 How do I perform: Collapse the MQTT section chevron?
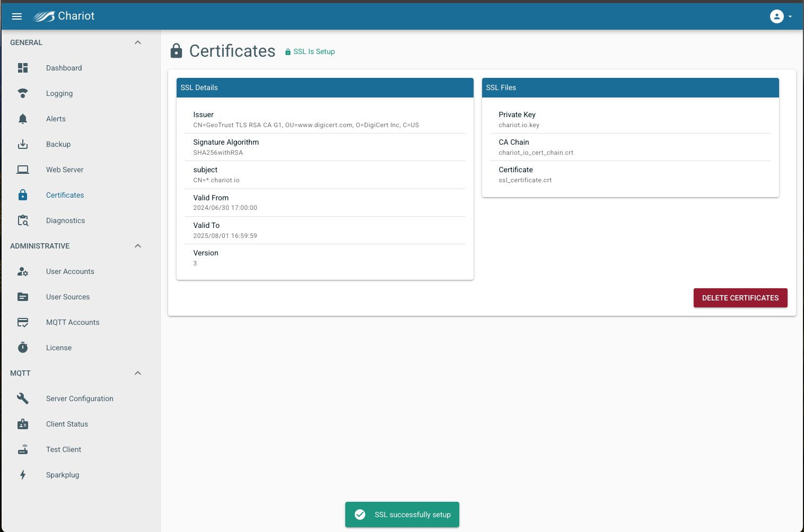(138, 373)
